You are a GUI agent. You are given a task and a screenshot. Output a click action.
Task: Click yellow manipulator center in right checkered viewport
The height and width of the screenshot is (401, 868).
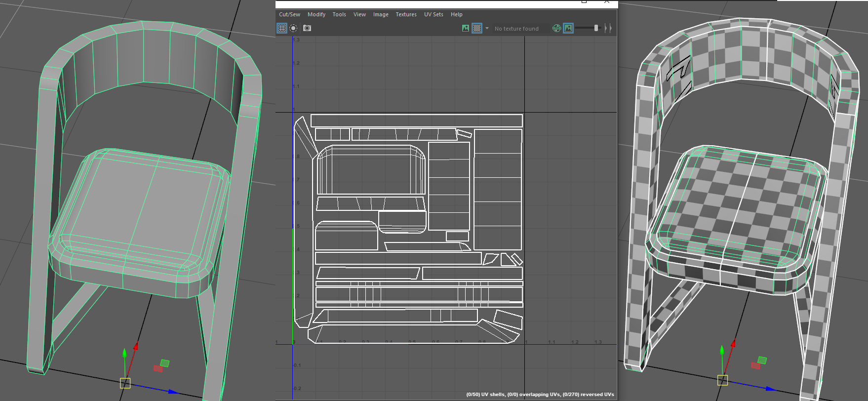point(723,380)
